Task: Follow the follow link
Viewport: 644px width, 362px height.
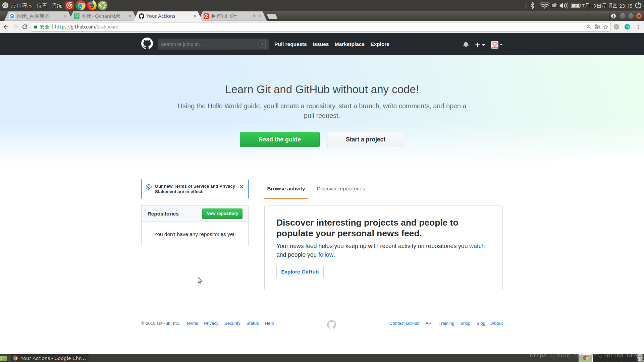Action: coord(326,255)
